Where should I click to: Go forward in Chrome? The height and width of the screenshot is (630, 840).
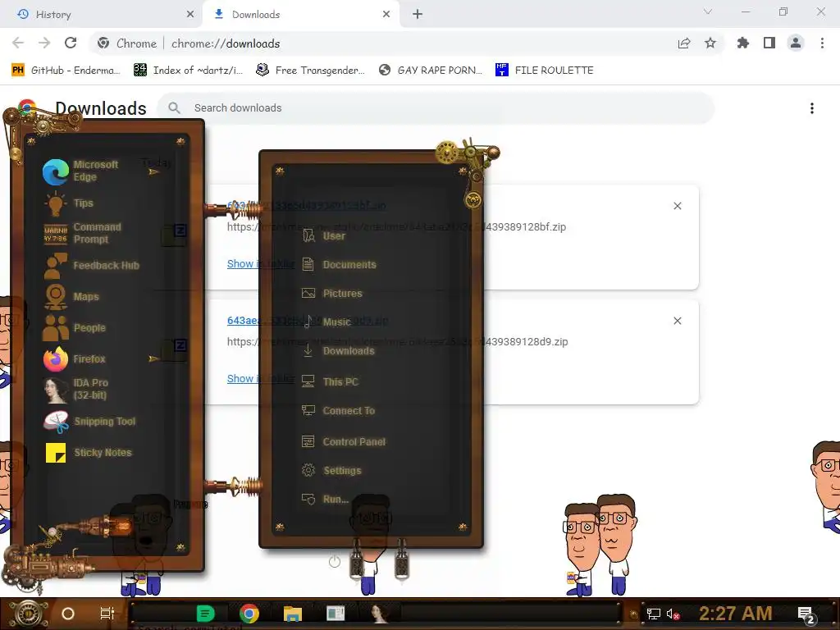pos(44,43)
